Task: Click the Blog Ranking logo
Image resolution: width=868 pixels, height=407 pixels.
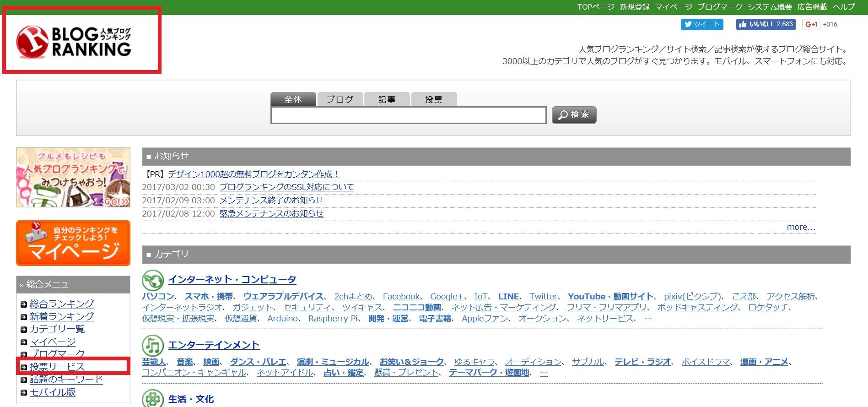Action: 74,42
